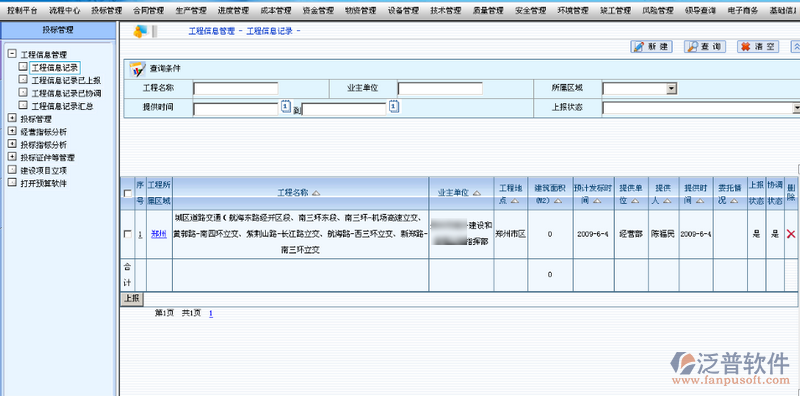Image resolution: width=800 pixels, height=396 pixels.
Task: Click sort arrow on 提供单位 column
Action: [635, 201]
